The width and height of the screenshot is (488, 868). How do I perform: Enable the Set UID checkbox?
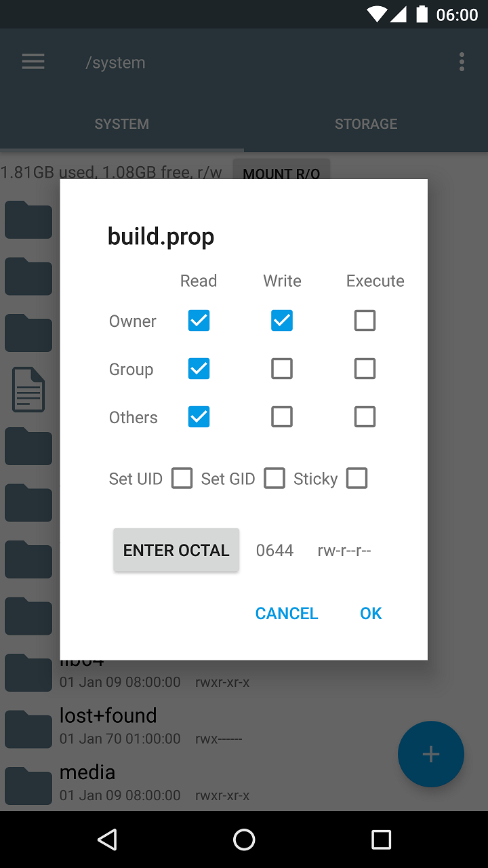182,478
